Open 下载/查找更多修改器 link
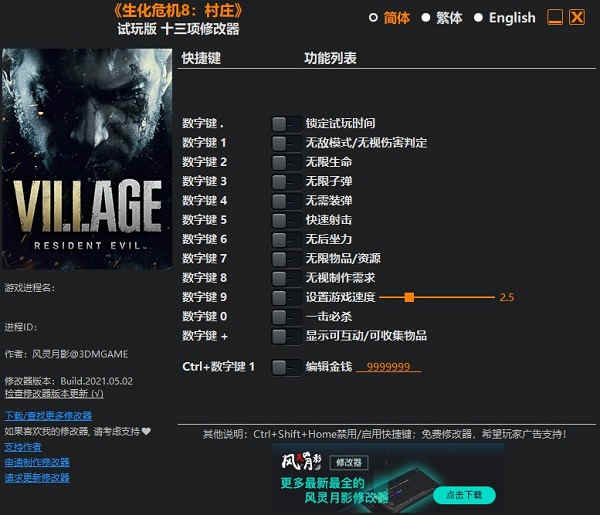 coord(48,416)
